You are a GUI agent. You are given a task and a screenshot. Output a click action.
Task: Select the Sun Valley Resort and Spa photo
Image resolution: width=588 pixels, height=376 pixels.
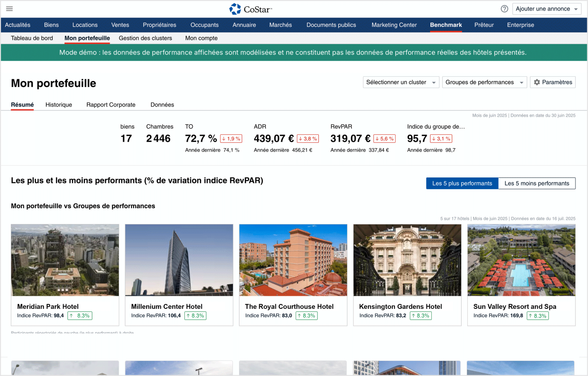pyautogui.click(x=521, y=260)
